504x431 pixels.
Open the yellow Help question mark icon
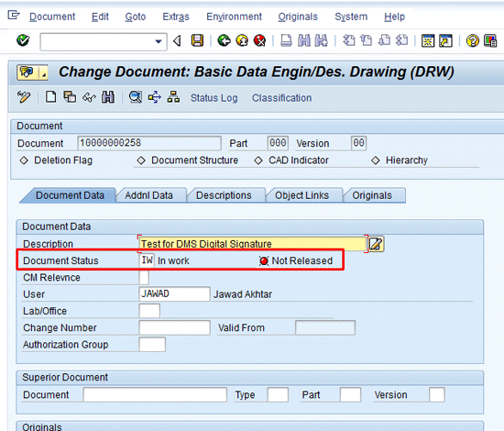click(472, 41)
